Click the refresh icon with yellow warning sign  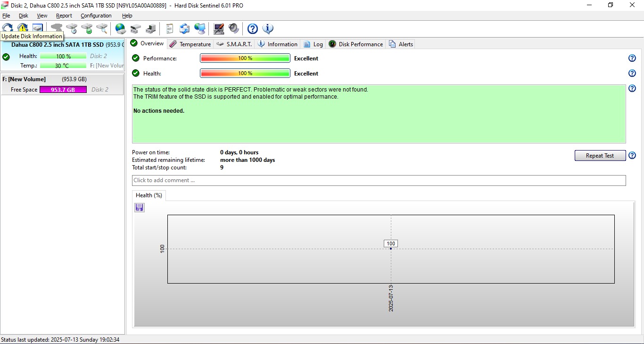point(23,28)
